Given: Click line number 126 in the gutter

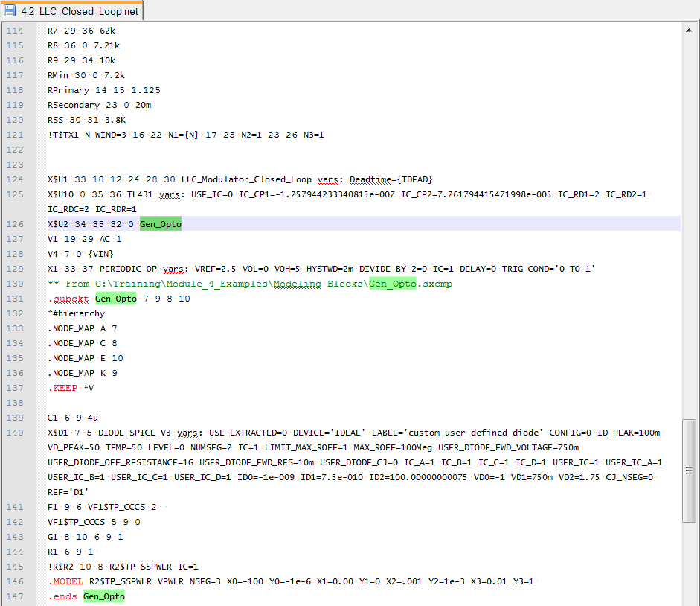Looking at the screenshot, I should coord(16,223).
